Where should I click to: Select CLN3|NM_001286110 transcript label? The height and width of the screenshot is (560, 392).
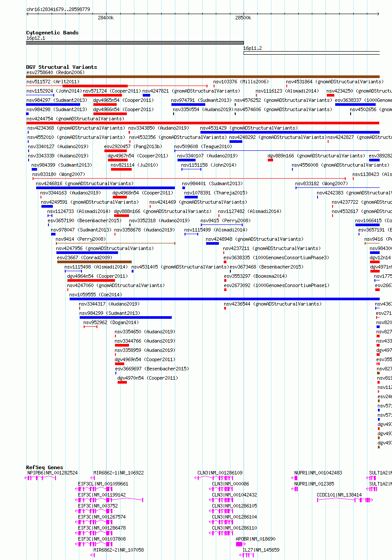(234, 528)
